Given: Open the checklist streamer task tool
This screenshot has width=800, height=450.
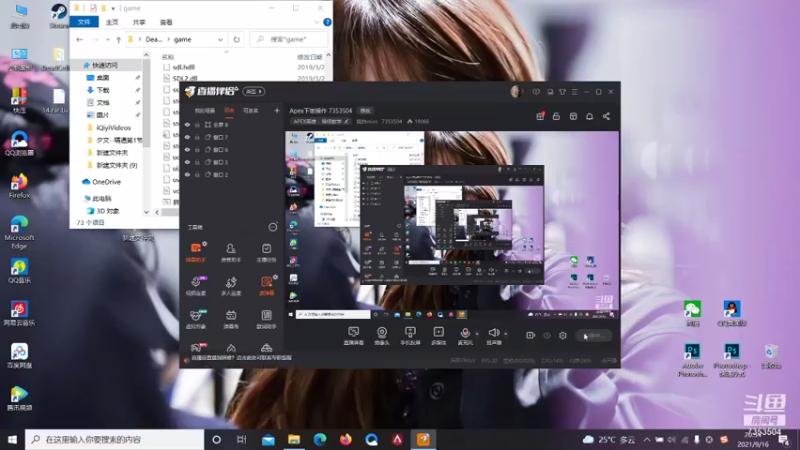Looking at the screenshot, I should pos(266,252).
